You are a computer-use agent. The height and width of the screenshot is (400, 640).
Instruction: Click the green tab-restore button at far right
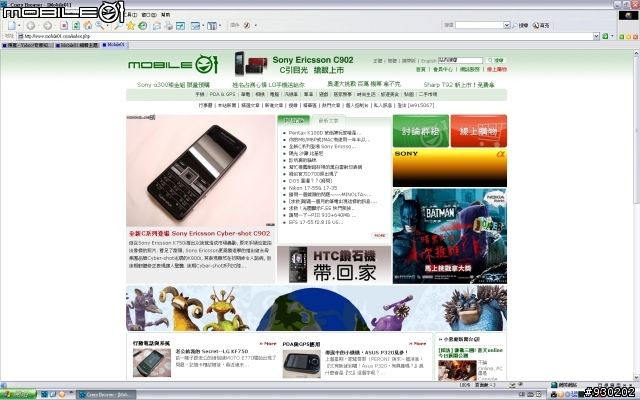click(622, 37)
